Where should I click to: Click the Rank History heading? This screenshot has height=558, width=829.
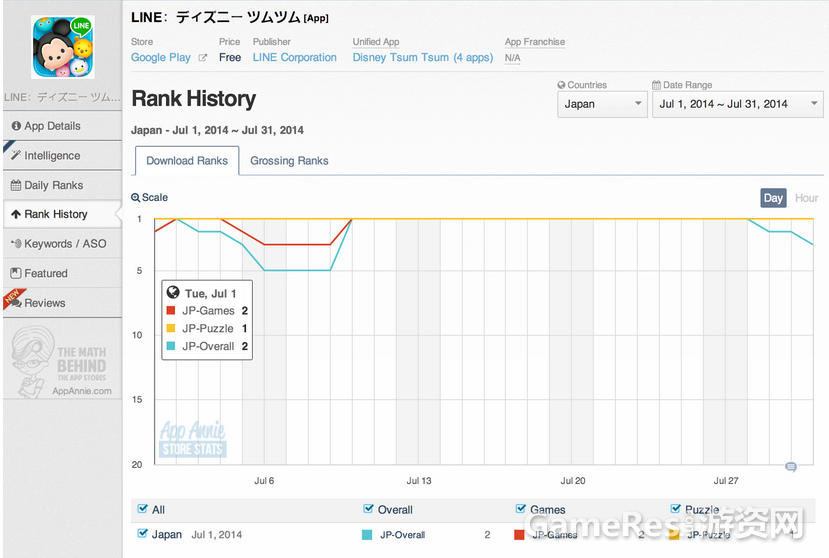pos(194,99)
